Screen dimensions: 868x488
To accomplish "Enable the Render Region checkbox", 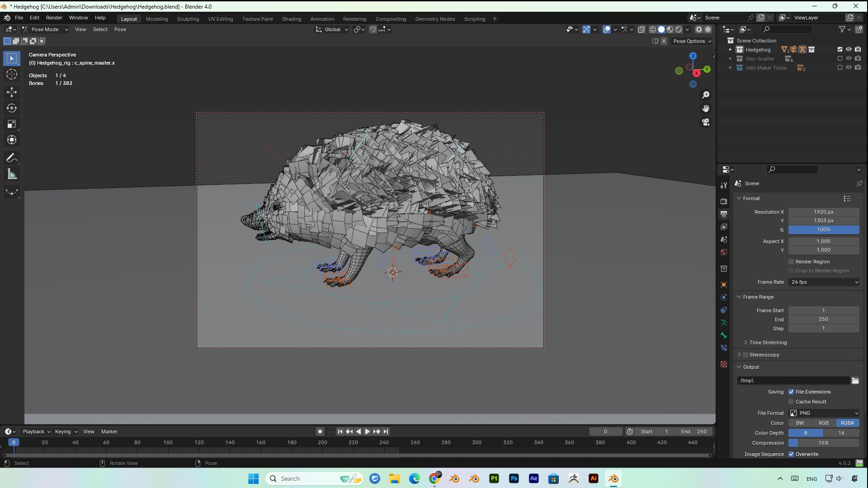I will 791,262.
